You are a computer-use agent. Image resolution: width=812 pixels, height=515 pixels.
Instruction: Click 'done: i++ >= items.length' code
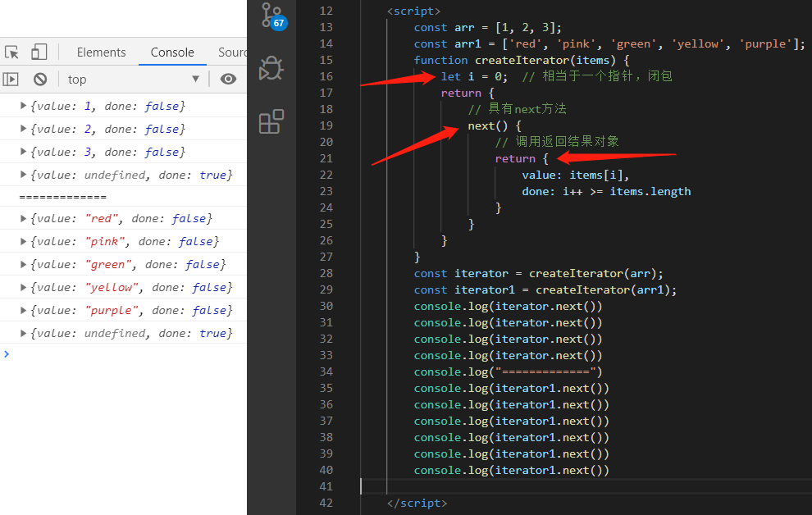[606, 192]
